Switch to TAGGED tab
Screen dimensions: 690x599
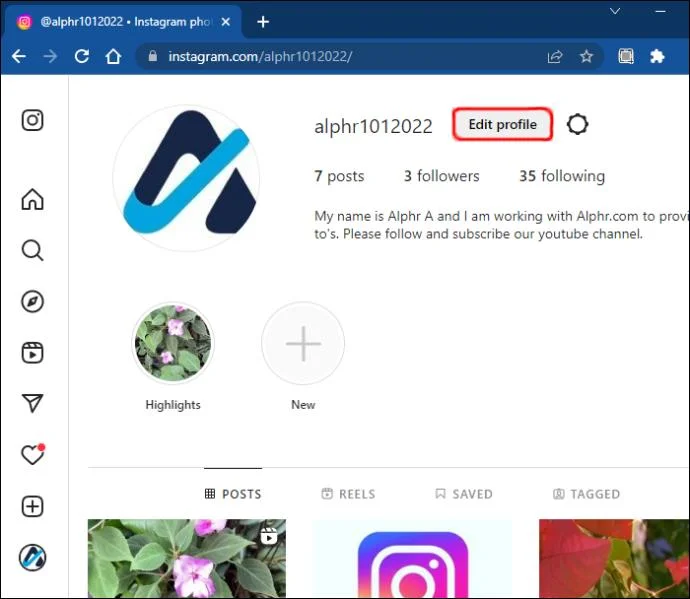[x=586, y=494]
